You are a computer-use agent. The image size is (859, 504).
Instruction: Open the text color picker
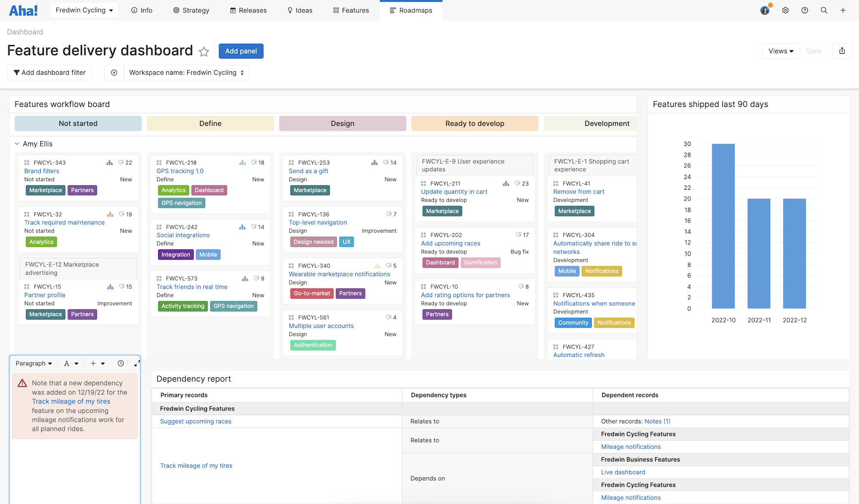coord(70,363)
